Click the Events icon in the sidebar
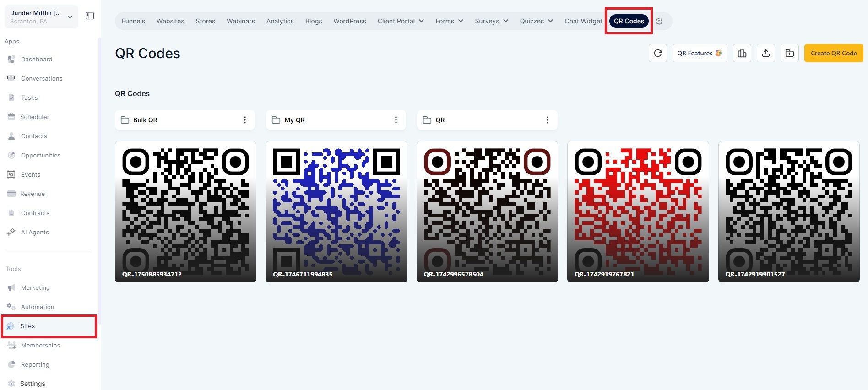This screenshot has height=390, width=868. point(11,174)
